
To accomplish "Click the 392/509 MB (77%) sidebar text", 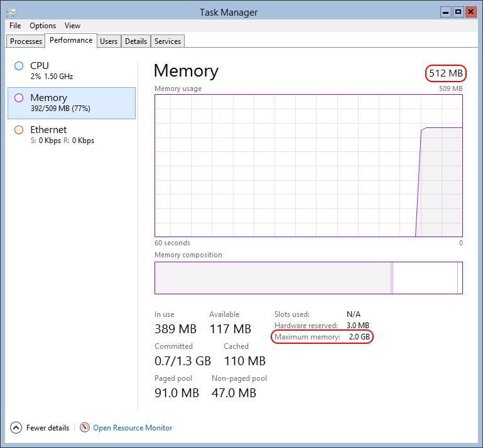I will coord(60,109).
